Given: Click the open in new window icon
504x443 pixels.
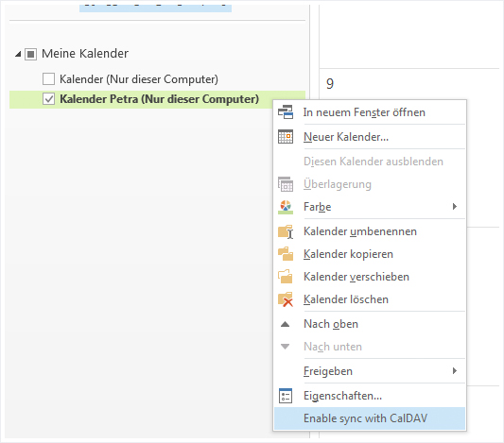Looking at the screenshot, I should click(286, 112).
